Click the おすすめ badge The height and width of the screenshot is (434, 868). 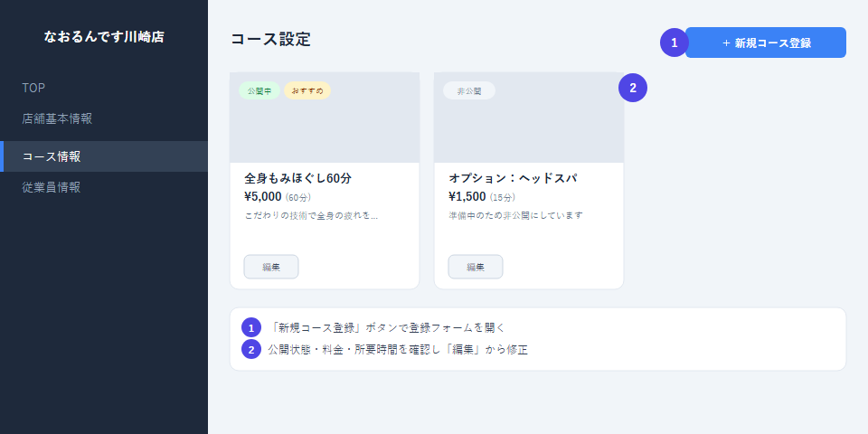tap(307, 90)
